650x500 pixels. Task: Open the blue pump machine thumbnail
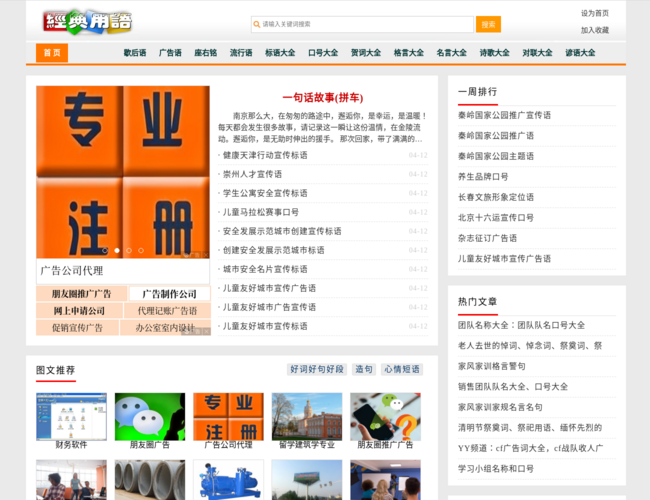(228, 480)
